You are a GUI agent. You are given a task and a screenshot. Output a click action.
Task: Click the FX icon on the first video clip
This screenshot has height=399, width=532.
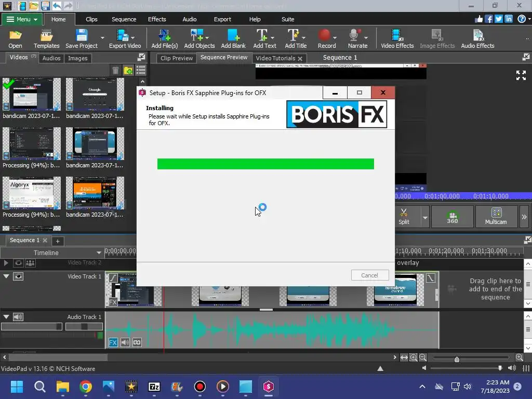click(x=113, y=302)
